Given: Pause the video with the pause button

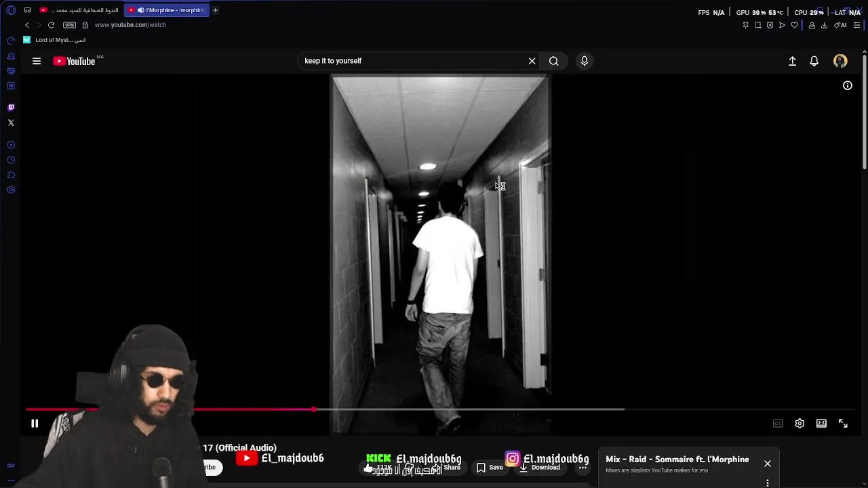Looking at the screenshot, I should pyautogui.click(x=35, y=424).
